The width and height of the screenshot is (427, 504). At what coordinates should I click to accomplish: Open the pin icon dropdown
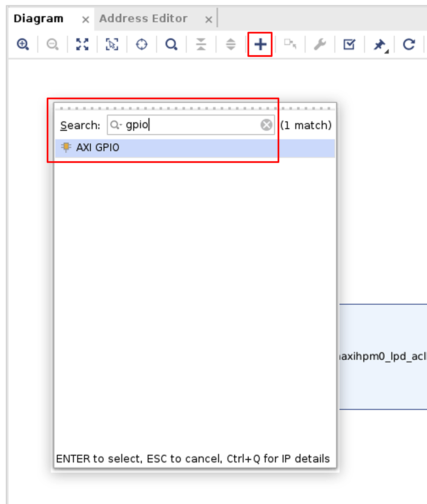point(380,45)
